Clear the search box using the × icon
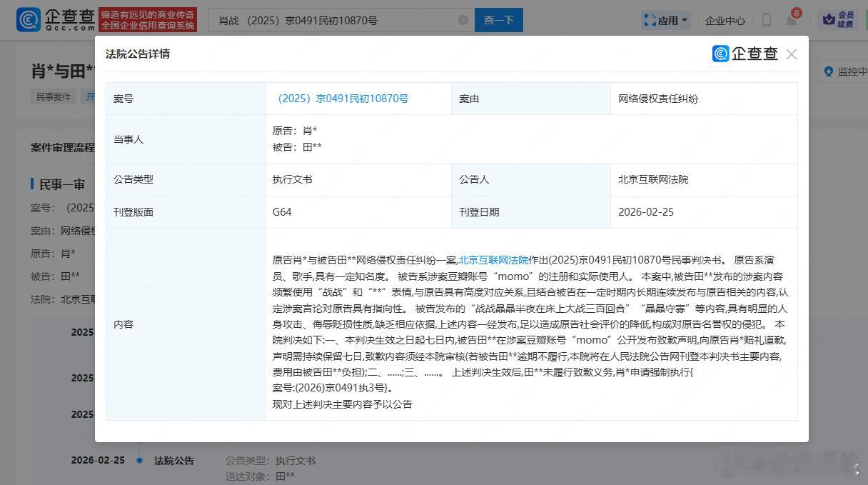The height and width of the screenshot is (485, 868). coord(463,20)
